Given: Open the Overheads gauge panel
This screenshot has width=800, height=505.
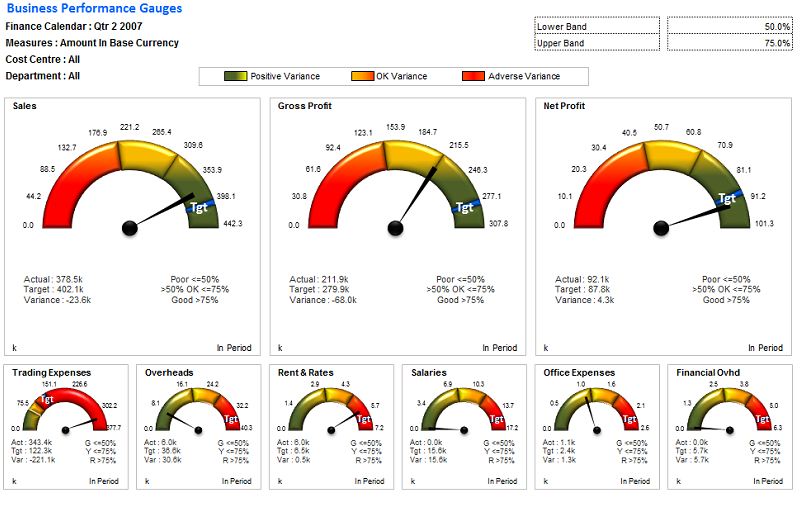Looking at the screenshot, I should point(198,427).
